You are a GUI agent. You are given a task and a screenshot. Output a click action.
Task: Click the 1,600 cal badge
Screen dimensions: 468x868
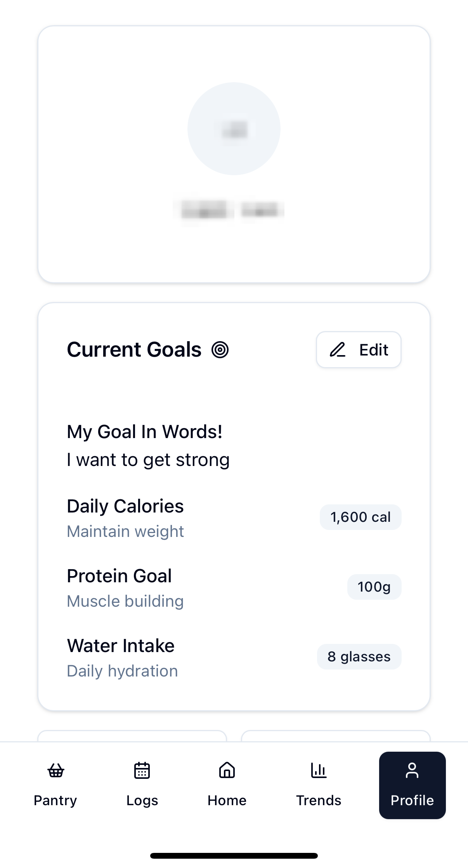click(x=360, y=517)
